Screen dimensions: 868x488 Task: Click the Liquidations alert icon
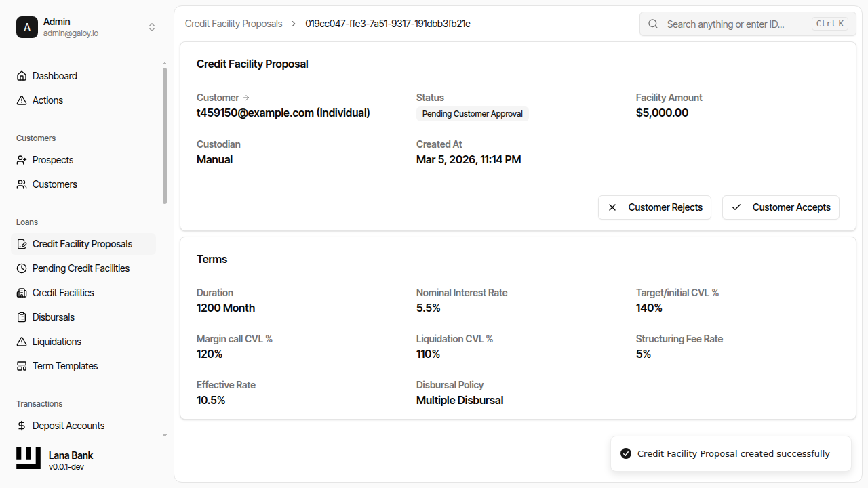tap(22, 342)
